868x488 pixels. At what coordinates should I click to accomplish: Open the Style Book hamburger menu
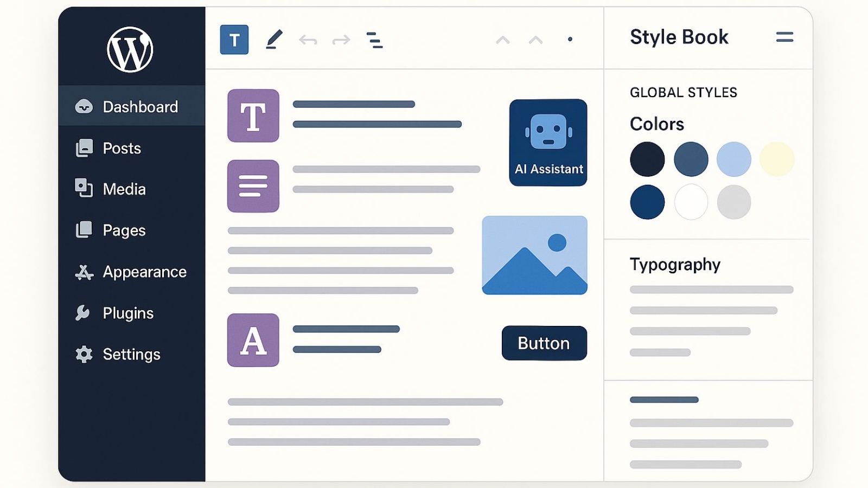tap(784, 37)
